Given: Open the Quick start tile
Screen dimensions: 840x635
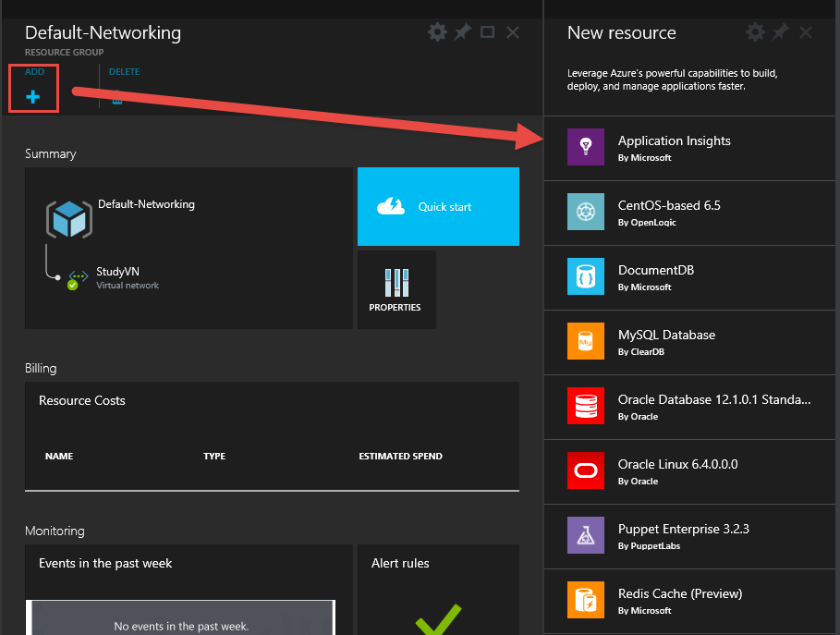Looking at the screenshot, I should pyautogui.click(x=438, y=206).
